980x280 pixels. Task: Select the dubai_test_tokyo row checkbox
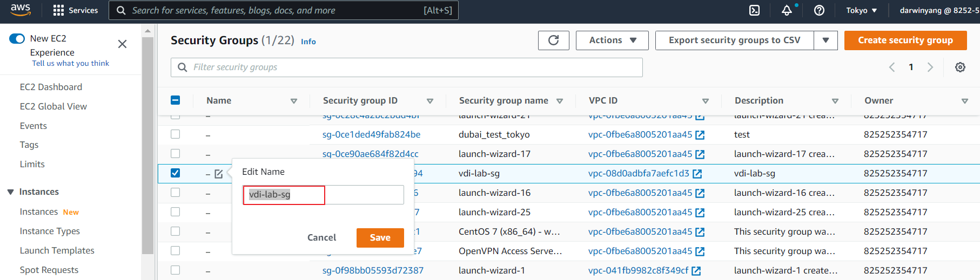point(175,134)
